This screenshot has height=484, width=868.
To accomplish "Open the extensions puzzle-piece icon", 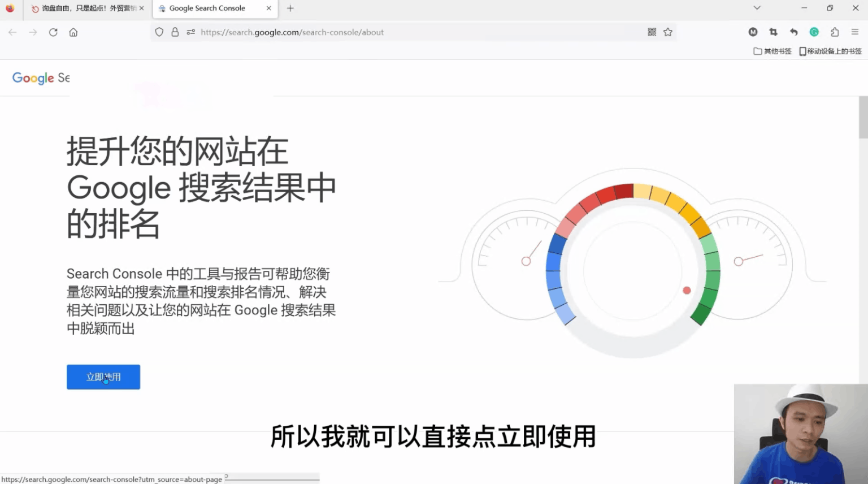I will pyautogui.click(x=835, y=32).
